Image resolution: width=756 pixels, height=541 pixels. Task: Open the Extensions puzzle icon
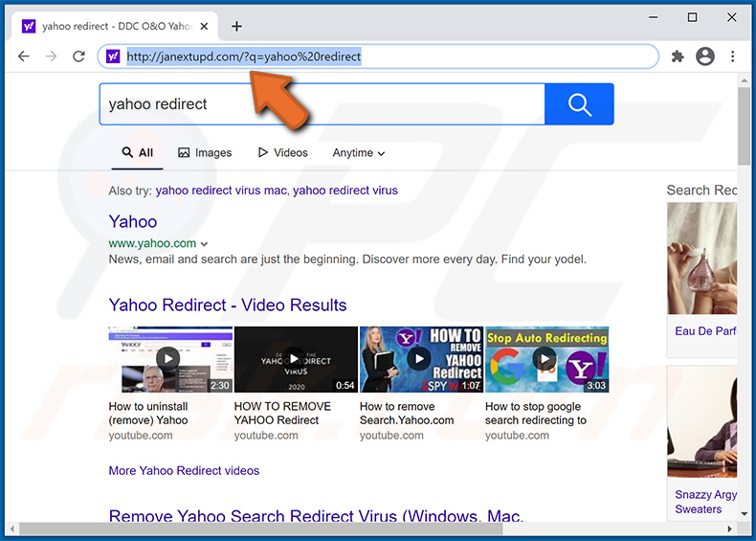tap(678, 56)
